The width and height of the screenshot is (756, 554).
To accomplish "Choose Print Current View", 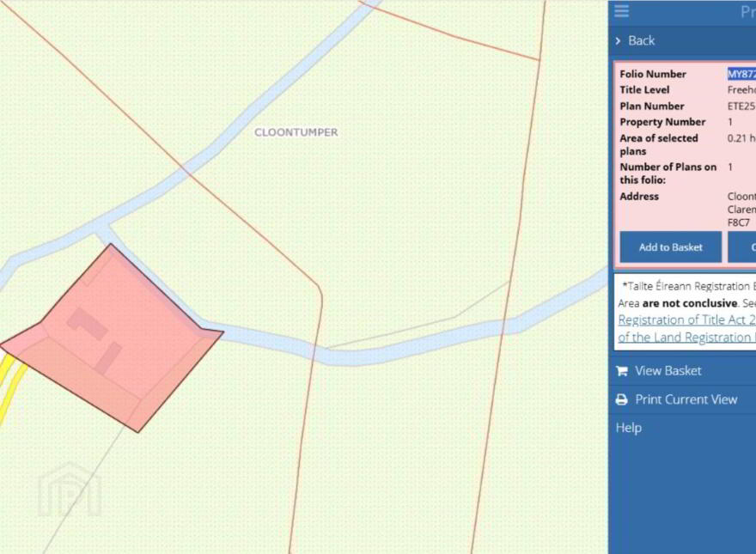I will pyautogui.click(x=686, y=399).
